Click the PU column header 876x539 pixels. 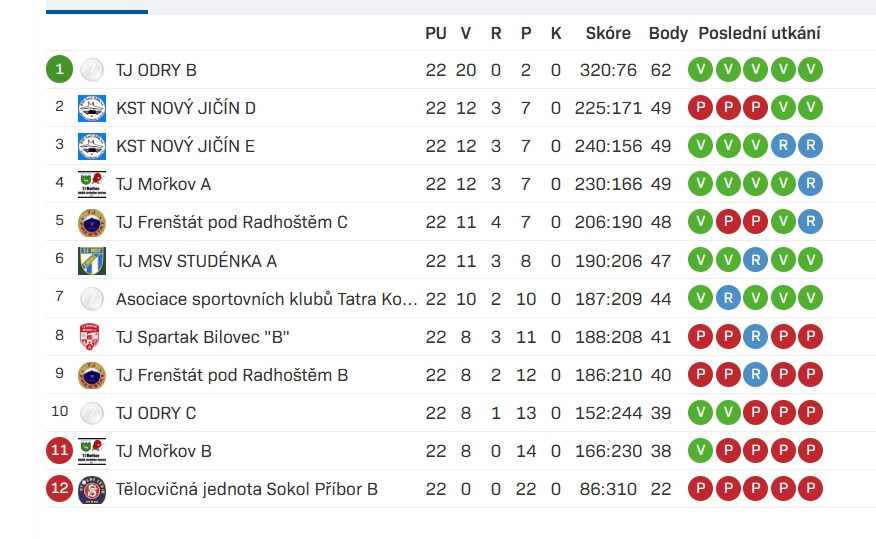(436, 34)
